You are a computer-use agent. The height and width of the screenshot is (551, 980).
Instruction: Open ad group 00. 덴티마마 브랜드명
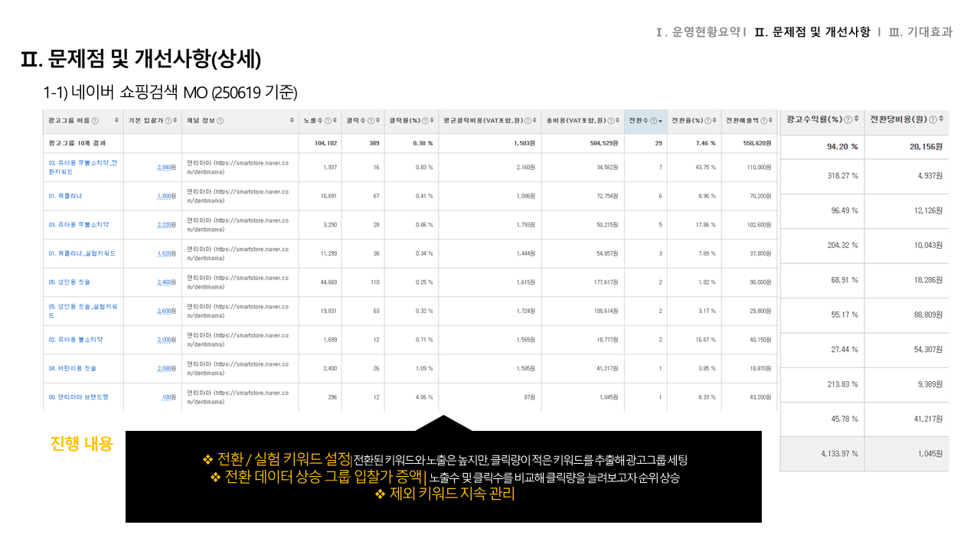pos(78,397)
